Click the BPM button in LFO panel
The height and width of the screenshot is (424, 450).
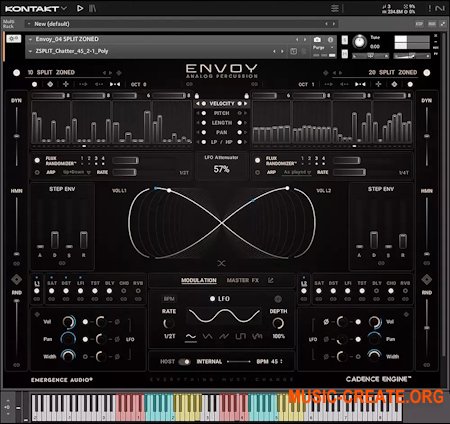coord(169,299)
